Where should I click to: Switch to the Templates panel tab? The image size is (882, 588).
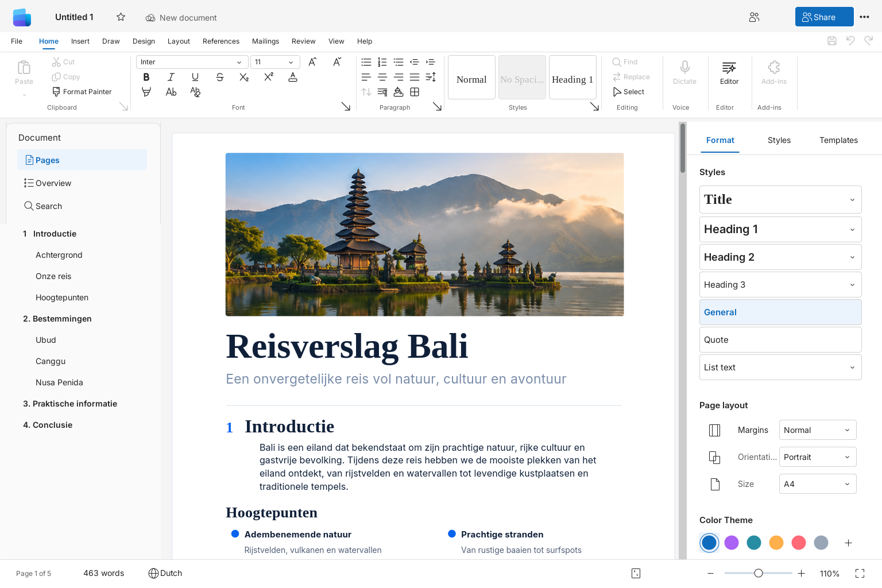[x=838, y=140]
